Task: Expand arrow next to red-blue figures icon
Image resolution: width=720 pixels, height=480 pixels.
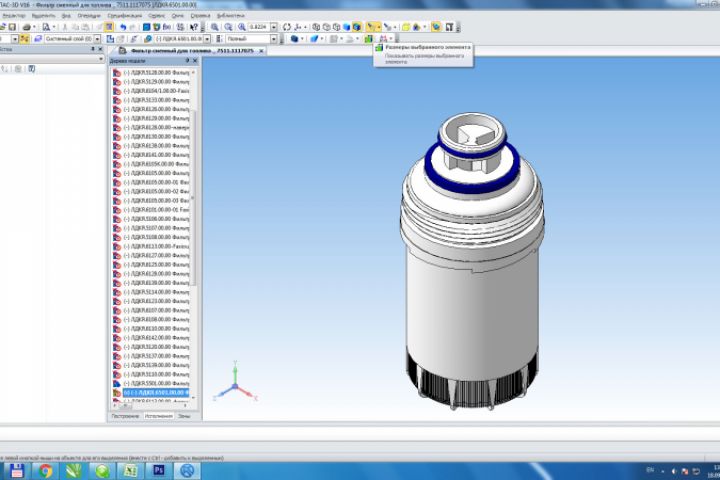Action: point(391,39)
